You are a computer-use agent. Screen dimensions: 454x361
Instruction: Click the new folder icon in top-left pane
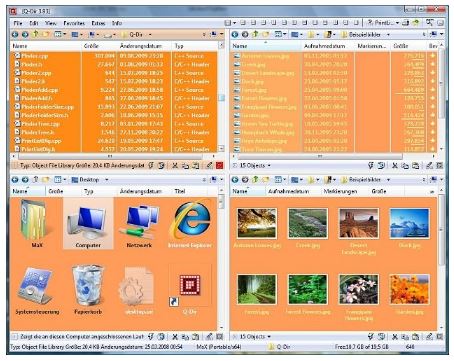tap(46, 34)
